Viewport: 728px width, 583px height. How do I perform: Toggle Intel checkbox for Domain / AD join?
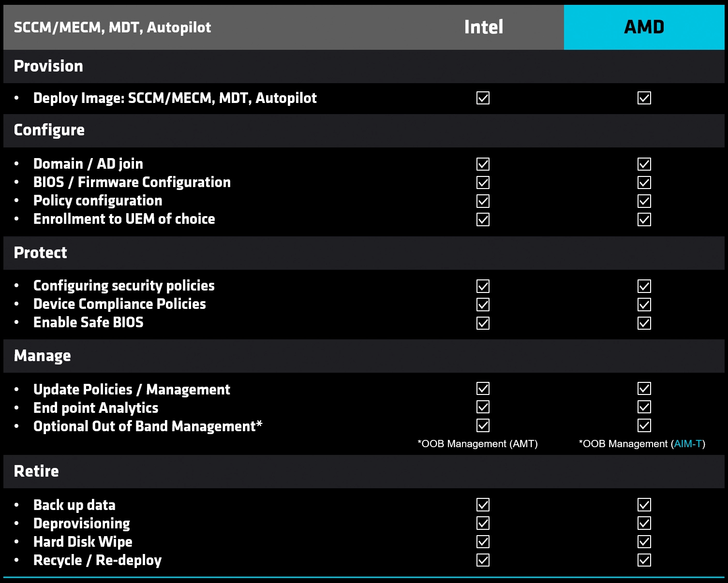[x=483, y=164]
